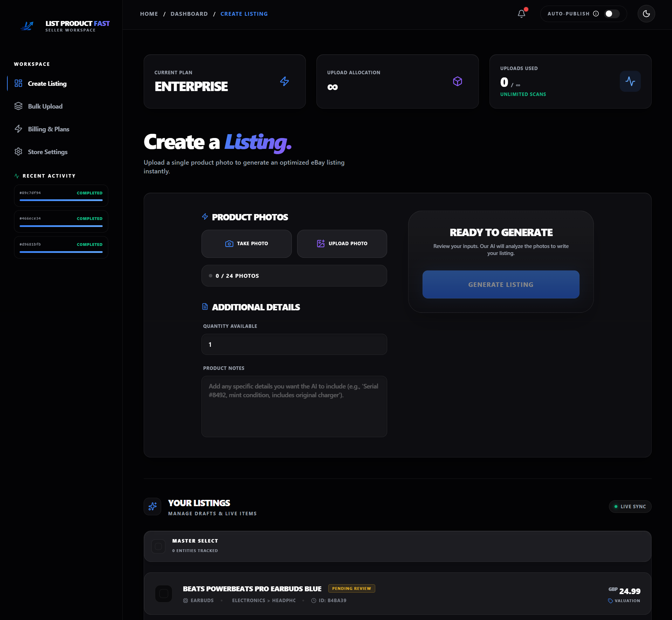Open Home from the breadcrumb trail
The height and width of the screenshot is (620, 672).
pos(149,14)
